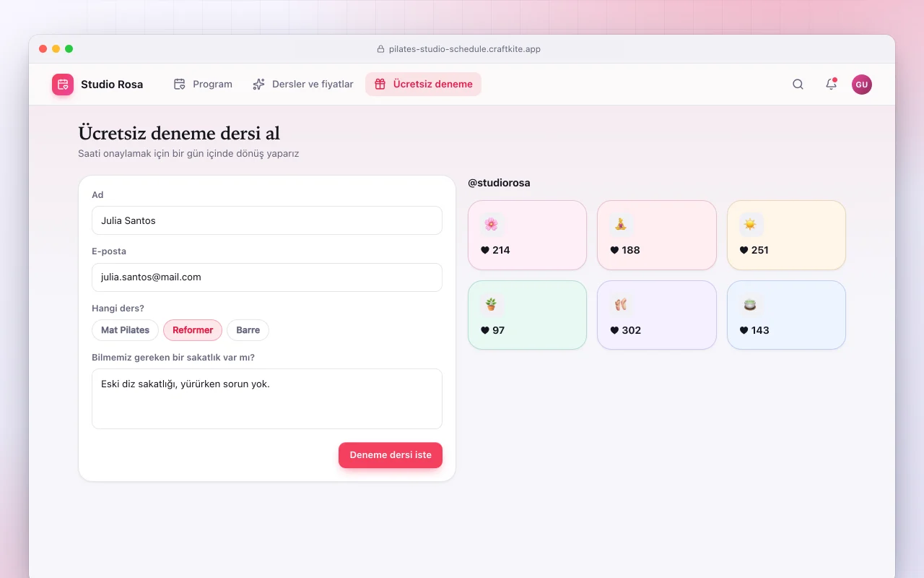Click the subtitle "Saati onaylamak için bir gün içinde dönüş yaparız"
Viewport: 924px width, 578px height.
pos(188,154)
